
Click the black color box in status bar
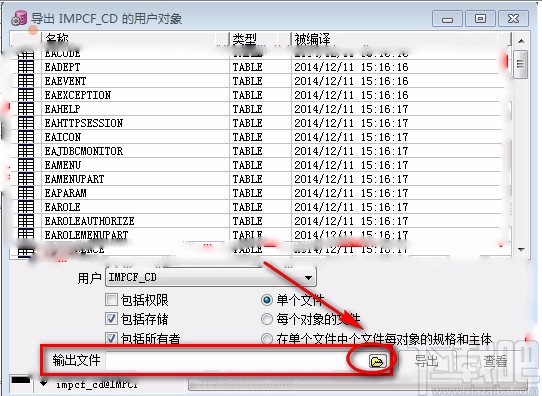point(20,380)
